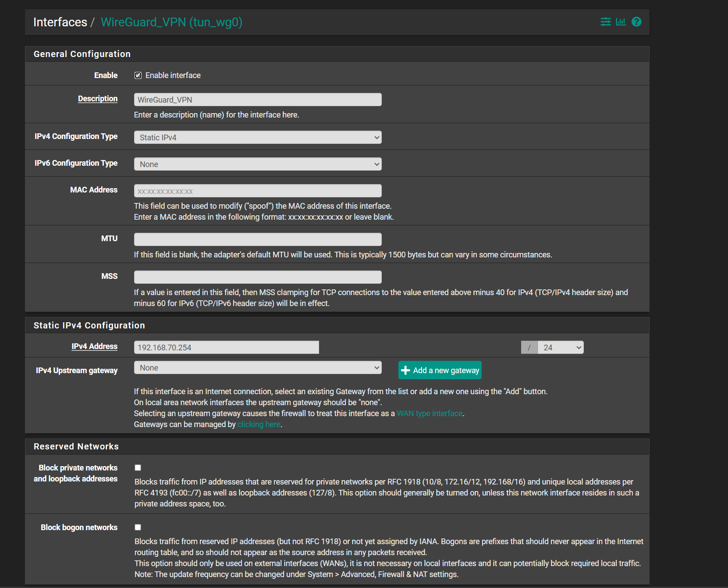
Task: Focus the MAC Address input field
Action: (x=258, y=191)
